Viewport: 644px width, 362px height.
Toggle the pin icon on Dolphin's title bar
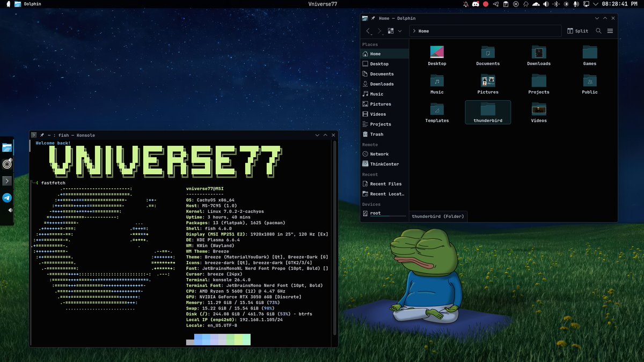coord(373,18)
